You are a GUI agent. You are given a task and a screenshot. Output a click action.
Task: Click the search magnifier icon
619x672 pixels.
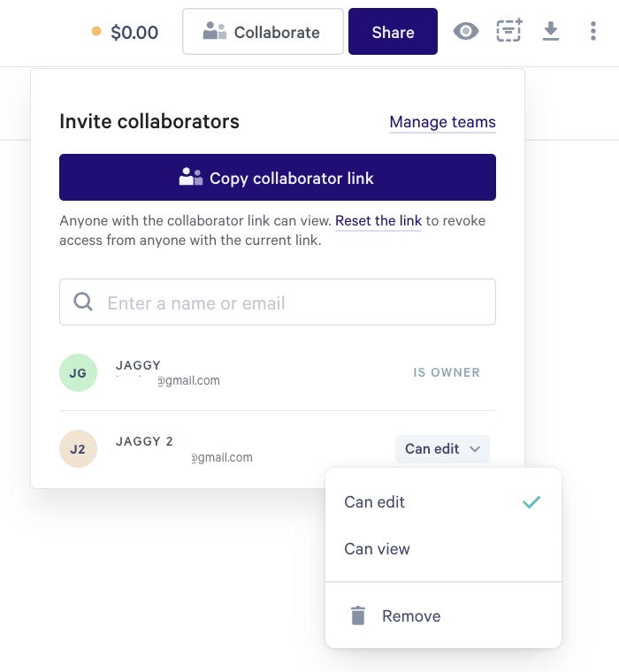click(83, 302)
